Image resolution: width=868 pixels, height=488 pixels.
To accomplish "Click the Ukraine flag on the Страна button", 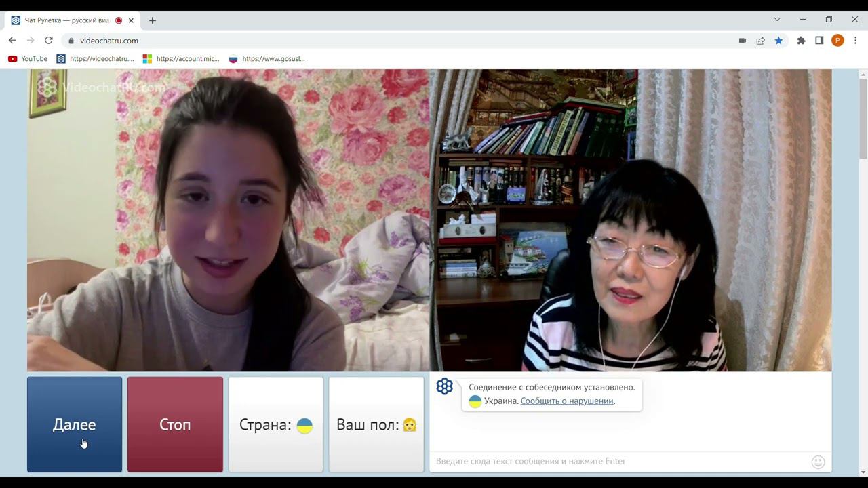I will pyautogui.click(x=304, y=426).
